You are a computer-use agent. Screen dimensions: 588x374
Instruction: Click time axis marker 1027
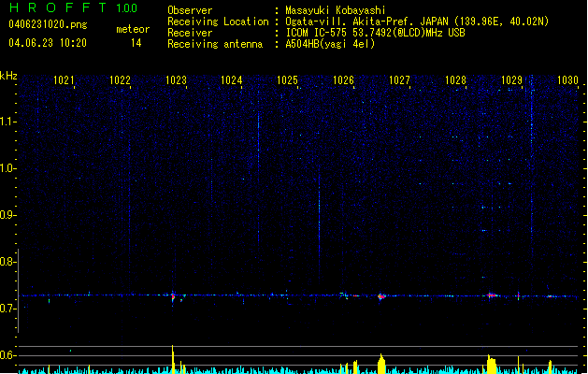[399, 80]
